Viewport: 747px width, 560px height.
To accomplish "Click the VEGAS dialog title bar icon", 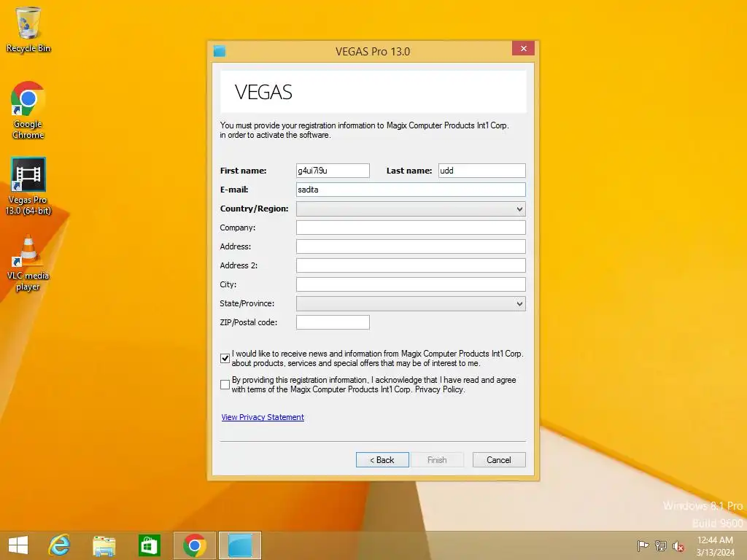I will coord(219,51).
